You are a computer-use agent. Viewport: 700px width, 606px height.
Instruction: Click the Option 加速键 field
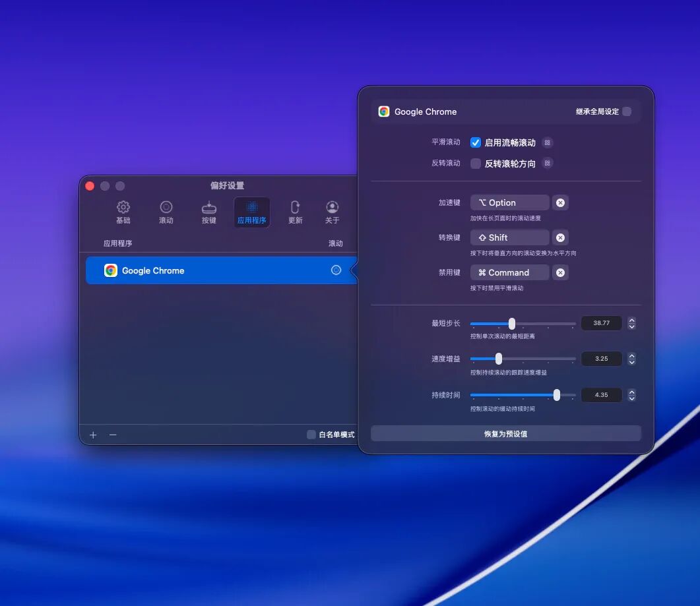510,202
